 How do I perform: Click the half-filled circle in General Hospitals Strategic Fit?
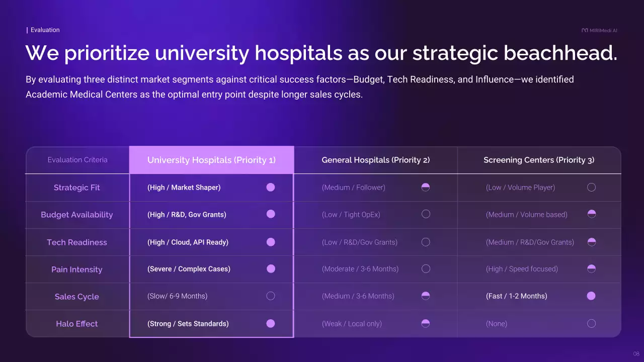[x=426, y=188]
